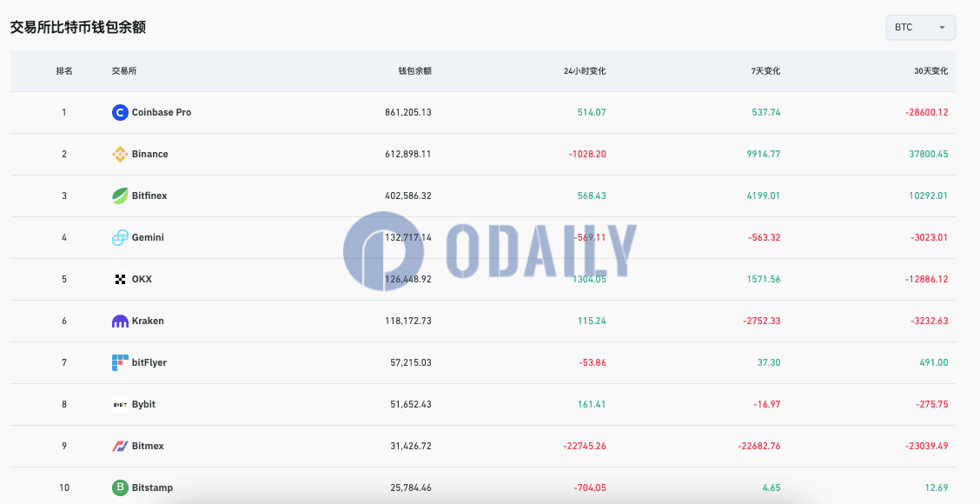
Task: Click the Binance diamond logo icon
Action: 120,154
